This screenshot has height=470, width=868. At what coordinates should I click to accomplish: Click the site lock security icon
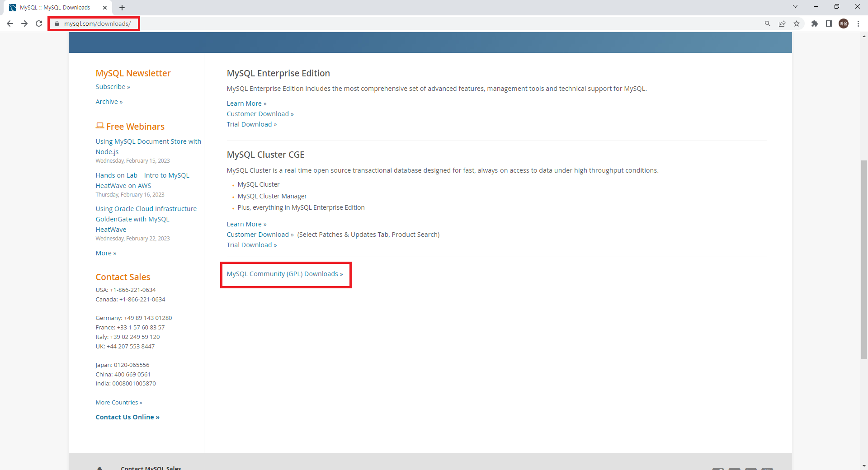point(57,23)
